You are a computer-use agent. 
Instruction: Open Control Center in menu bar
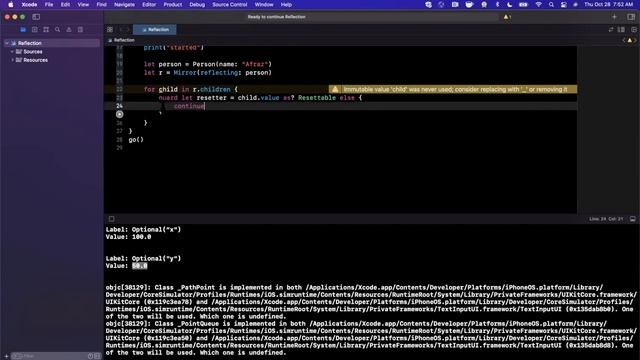(x=564, y=4)
